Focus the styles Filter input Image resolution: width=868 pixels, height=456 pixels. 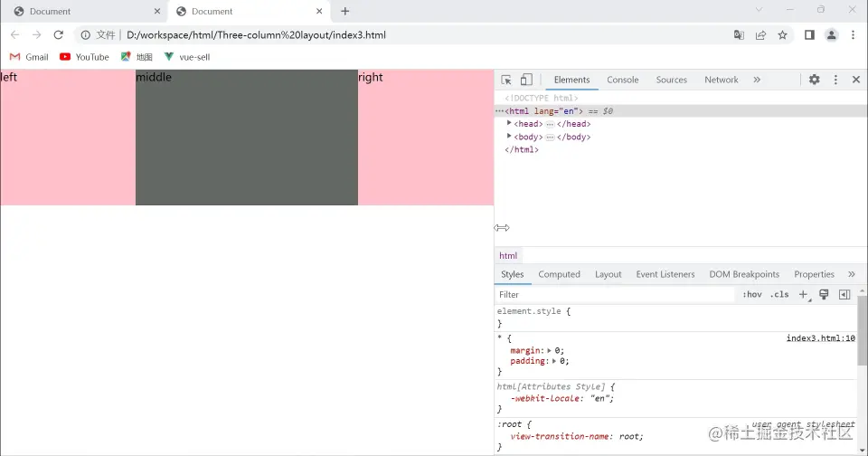tap(615, 295)
